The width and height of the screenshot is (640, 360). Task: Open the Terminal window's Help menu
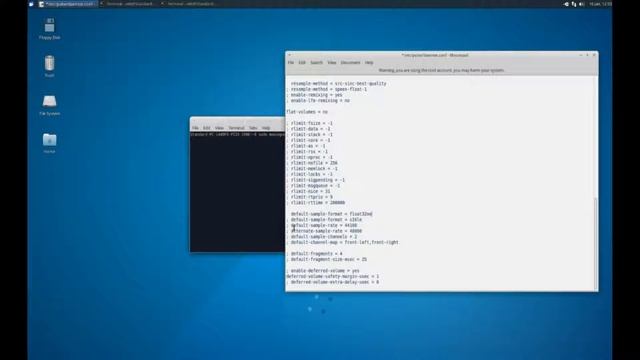[x=266, y=128]
